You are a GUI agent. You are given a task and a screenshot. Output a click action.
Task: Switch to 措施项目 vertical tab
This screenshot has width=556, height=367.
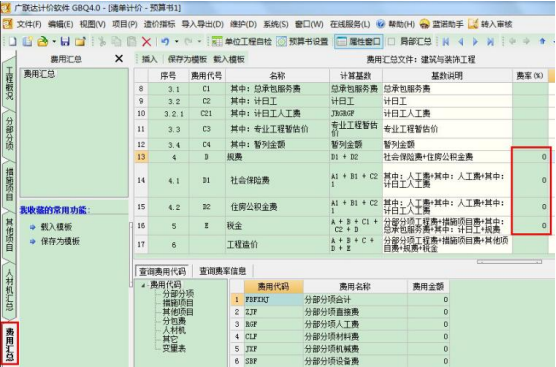coord(9,184)
